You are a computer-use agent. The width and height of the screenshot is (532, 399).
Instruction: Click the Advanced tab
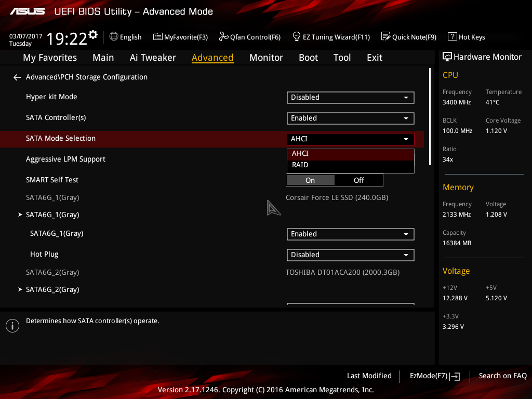[212, 58]
